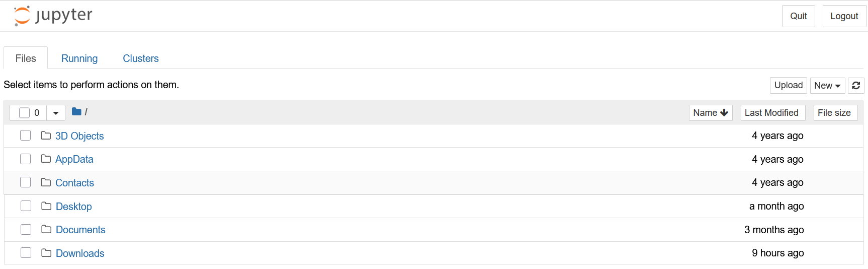Check the box for the Documents folder
The height and width of the screenshot is (269, 868).
tap(26, 230)
